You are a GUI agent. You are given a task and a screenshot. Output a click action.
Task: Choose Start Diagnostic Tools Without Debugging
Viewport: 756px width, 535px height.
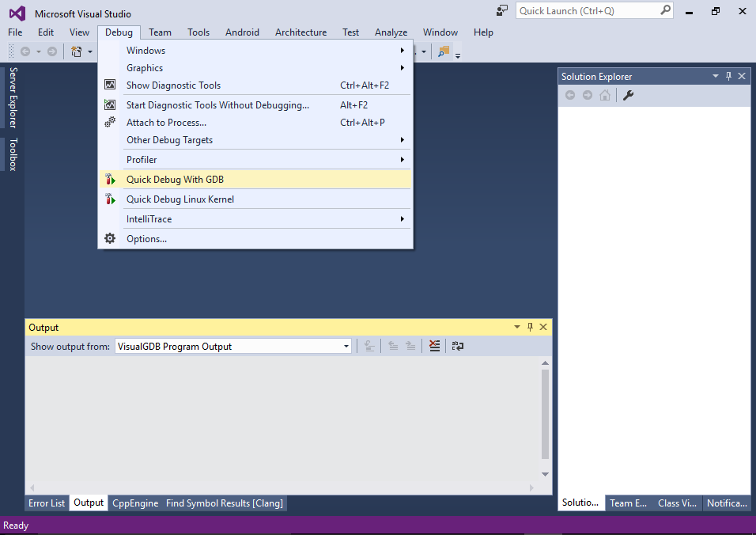point(255,104)
